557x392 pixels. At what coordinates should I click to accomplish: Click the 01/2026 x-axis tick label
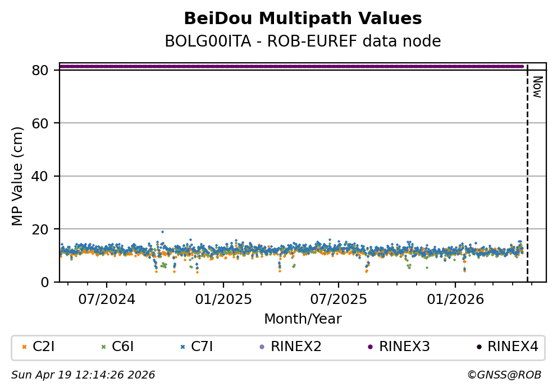(x=455, y=299)
